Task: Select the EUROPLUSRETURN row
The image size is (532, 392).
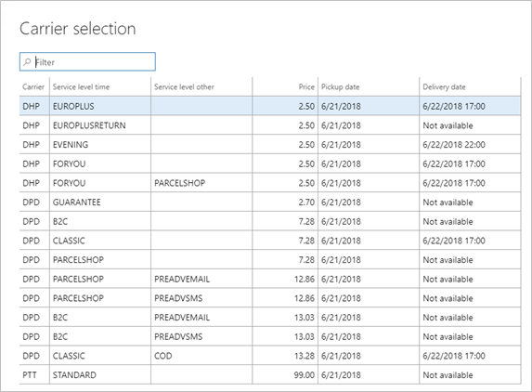Action: (270, 125)
